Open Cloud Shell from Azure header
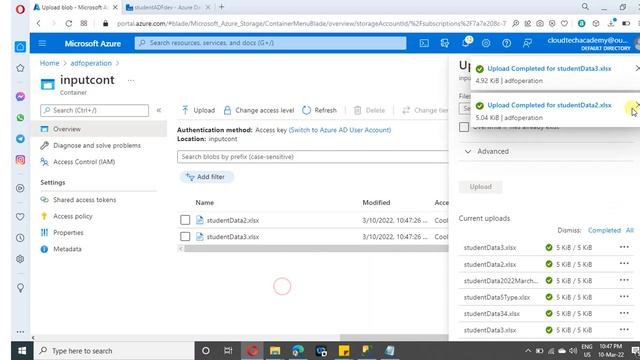Viewport: 640px width, 360px height. point(424,43)
